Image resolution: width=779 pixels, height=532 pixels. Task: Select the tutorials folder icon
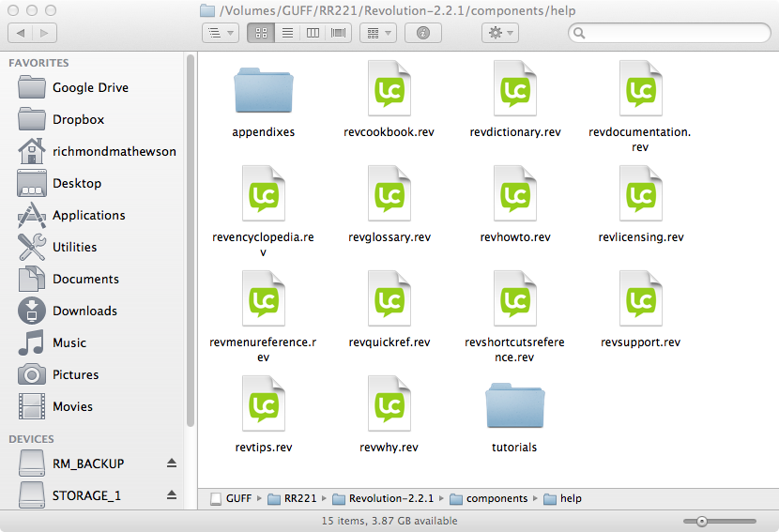click(x=514, y=405)
